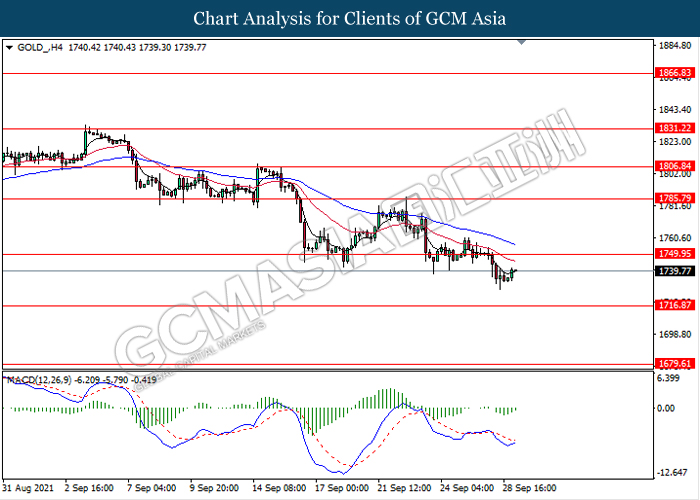Click the GOLD_,H4 symbol label
This screenshot has width=700, height=500.
click(x=40, y=47)
